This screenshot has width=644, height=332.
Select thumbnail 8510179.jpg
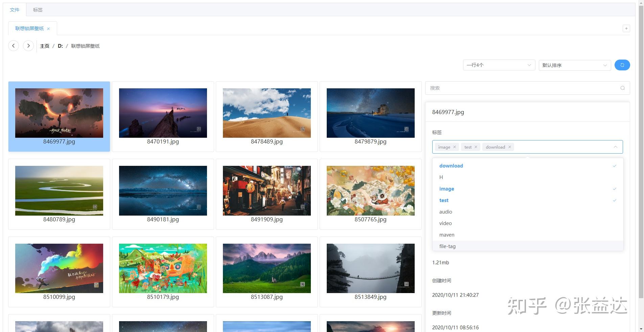tap(163, 272)
